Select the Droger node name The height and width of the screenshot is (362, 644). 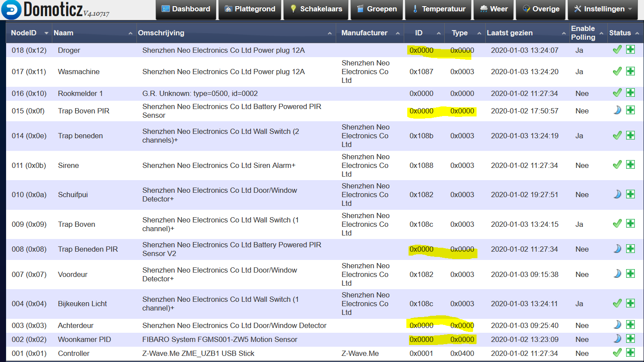69,50
